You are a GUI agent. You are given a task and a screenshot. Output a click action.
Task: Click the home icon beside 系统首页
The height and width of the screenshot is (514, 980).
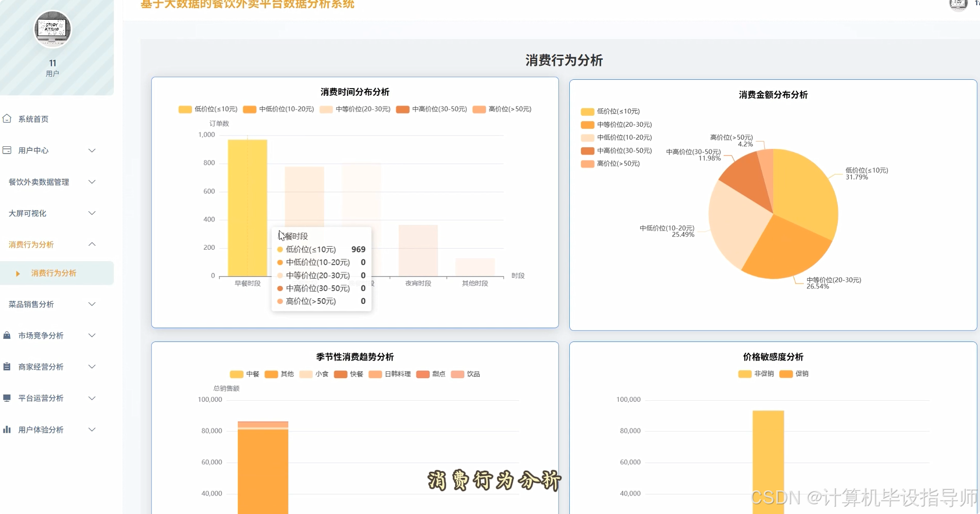click(7, 119)
